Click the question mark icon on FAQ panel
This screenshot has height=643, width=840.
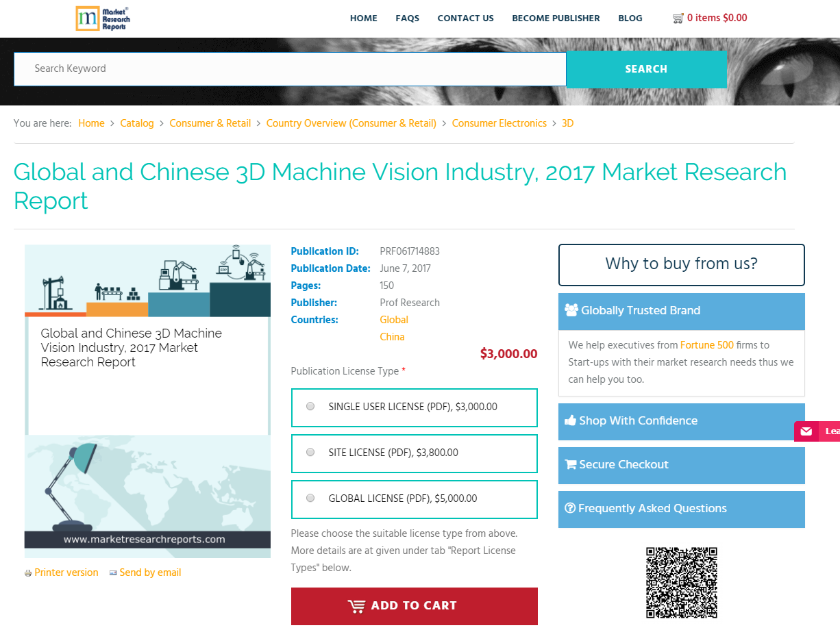click(570, 508)
